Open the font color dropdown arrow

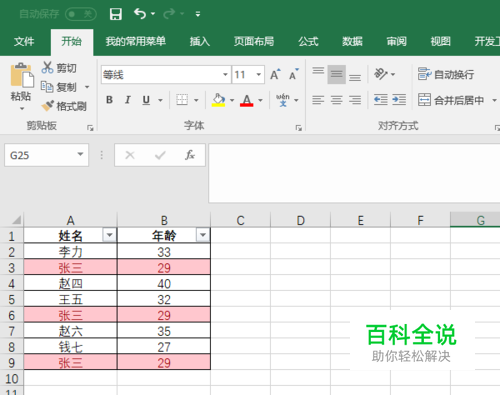[x=260, y=100]
